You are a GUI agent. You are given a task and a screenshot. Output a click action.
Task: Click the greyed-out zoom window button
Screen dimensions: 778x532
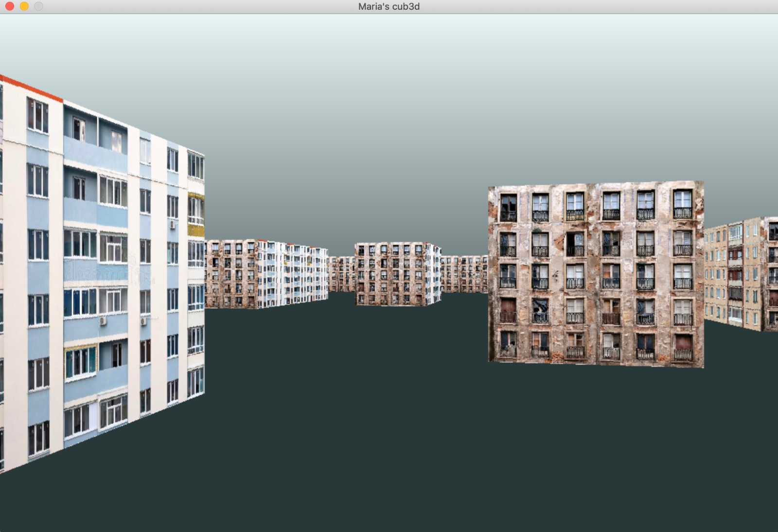pos(38,6)
